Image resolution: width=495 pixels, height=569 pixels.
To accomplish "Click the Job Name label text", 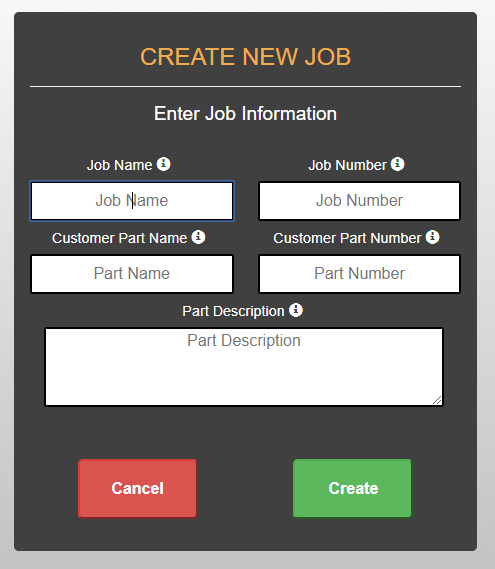I will pyautogui.click(x=119, y=165).
